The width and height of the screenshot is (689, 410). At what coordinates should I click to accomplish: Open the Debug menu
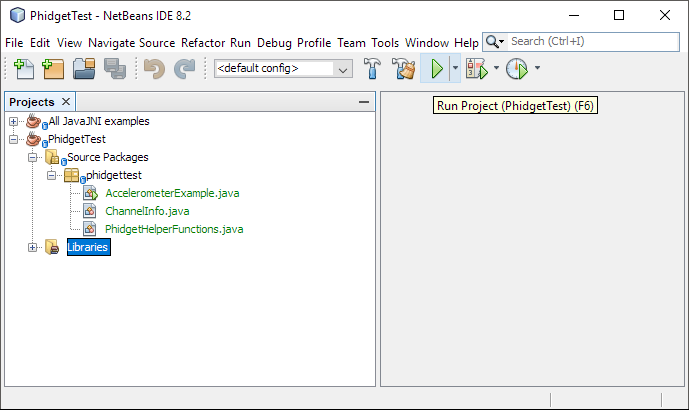pyautogui.click(x=274, y=43)
